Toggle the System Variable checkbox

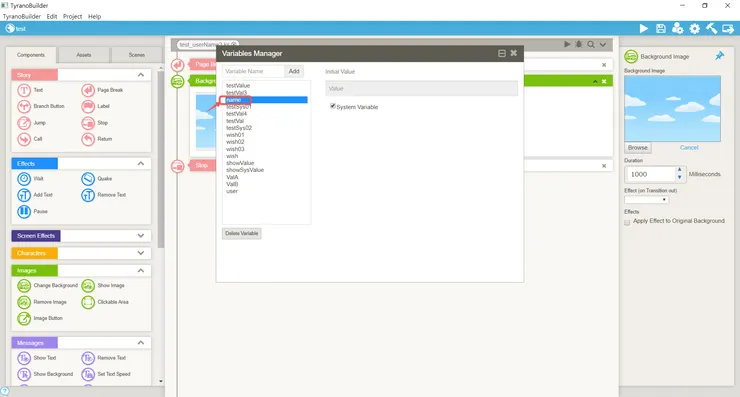(333, 106)
